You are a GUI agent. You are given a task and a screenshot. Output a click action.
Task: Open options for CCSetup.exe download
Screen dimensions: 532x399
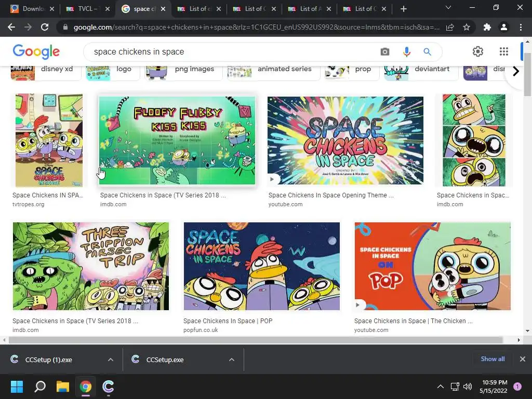[232, 360]
